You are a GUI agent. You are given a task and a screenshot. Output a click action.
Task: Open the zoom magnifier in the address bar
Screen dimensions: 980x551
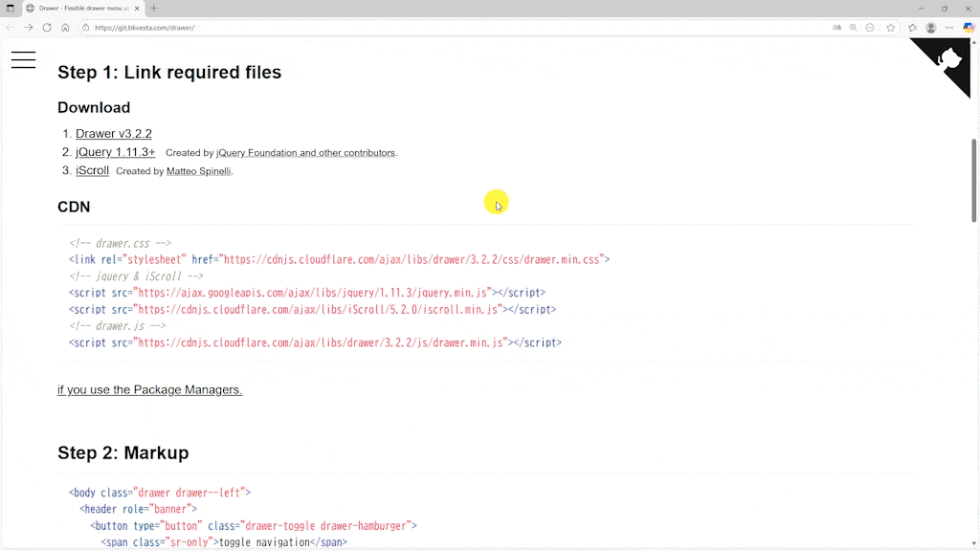pyautogui.click(x=854, y=28)
